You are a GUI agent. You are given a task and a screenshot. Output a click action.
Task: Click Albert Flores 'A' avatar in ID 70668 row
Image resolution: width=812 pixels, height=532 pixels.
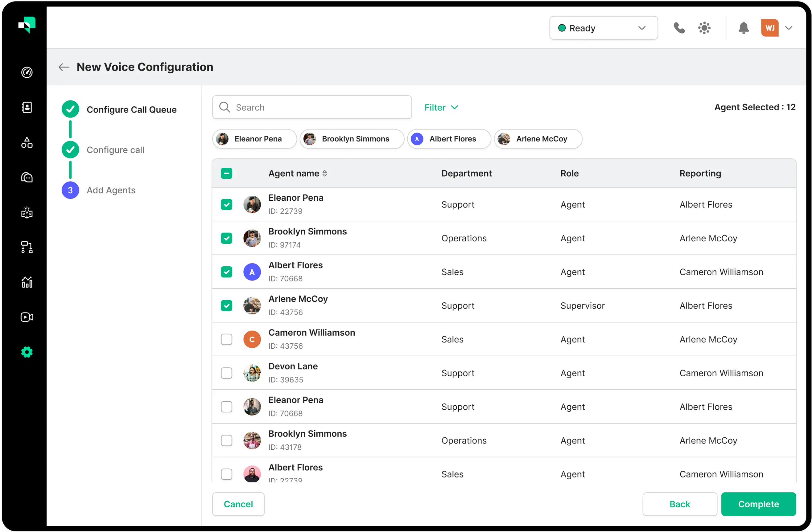click(252, 272)
